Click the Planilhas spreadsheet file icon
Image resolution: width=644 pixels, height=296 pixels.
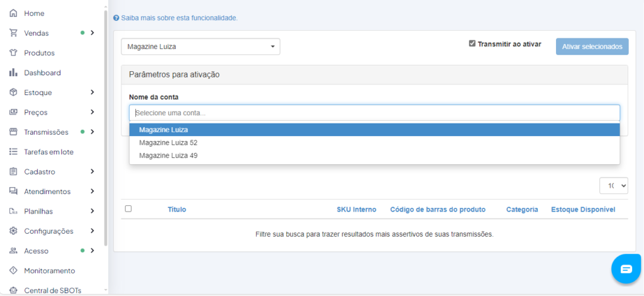click(13, 212)
